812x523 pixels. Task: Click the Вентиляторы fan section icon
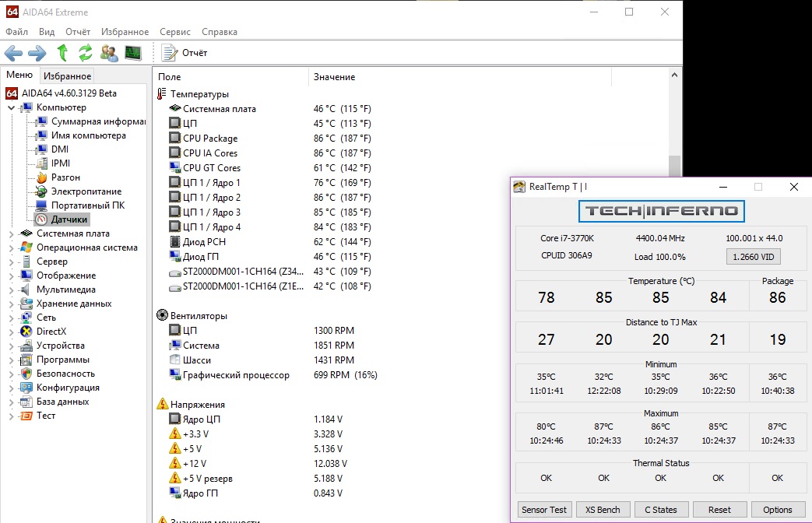coord(162,315)
